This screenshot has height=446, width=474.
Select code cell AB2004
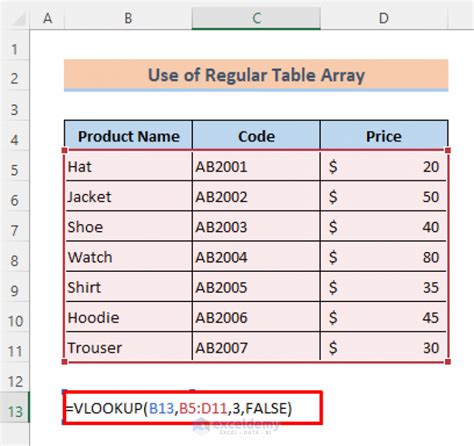[x=256, y=257]
